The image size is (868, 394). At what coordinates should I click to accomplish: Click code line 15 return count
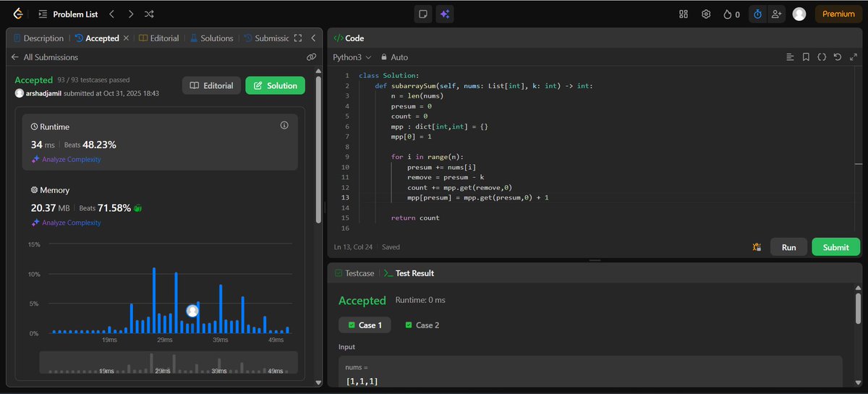(x=415, y=218)
